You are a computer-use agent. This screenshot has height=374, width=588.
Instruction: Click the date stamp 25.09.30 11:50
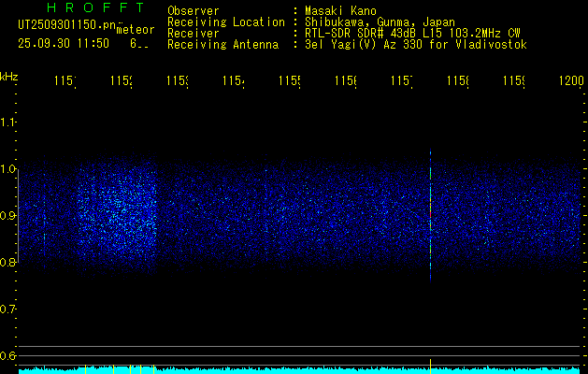click(64, 43)
